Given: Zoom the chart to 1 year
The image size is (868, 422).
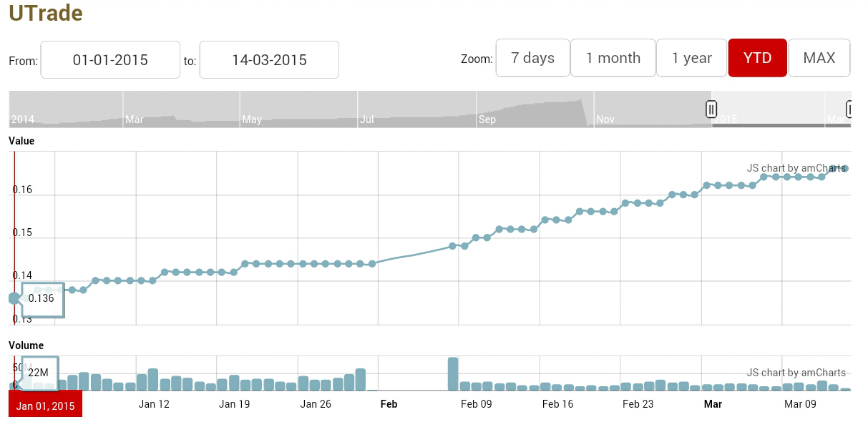Looking at the screenshot, I should (x=692, y=58).
